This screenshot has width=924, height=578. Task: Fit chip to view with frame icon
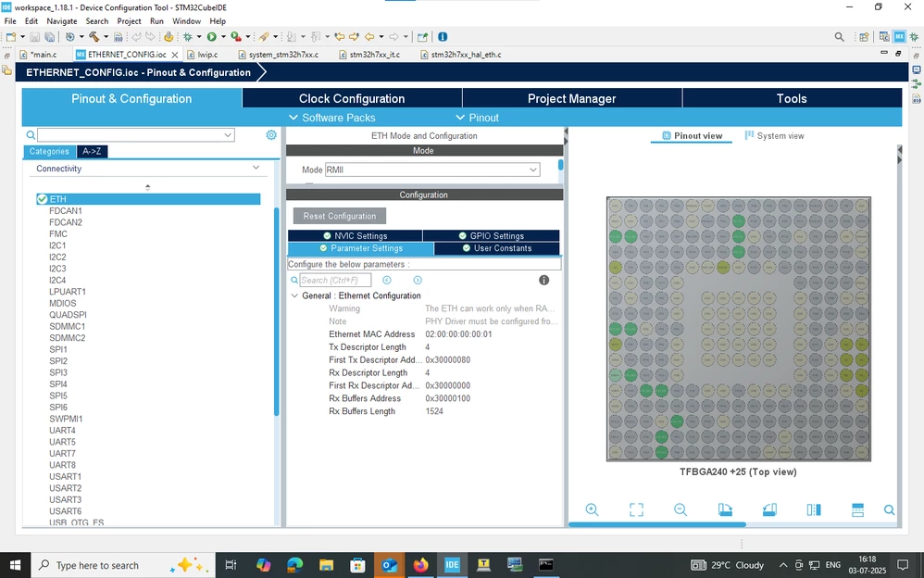click(636, 510)
